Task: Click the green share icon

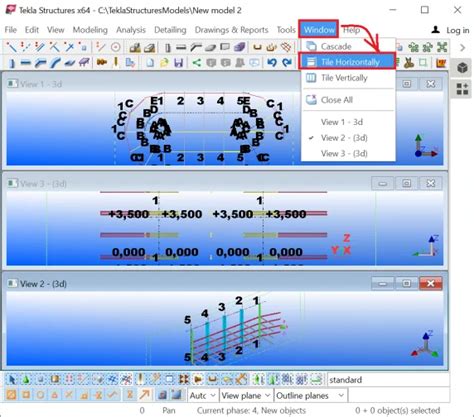Action: [197, 62]
